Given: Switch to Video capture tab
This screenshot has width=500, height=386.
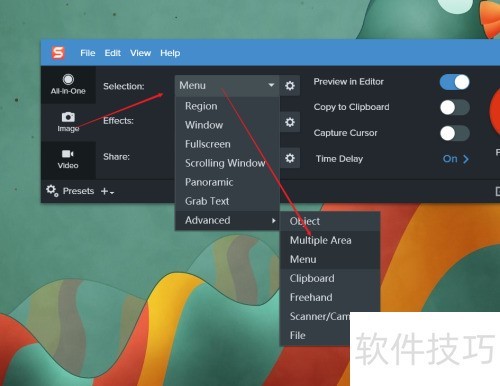Looking at the screenshot, I should pos(68,159).
